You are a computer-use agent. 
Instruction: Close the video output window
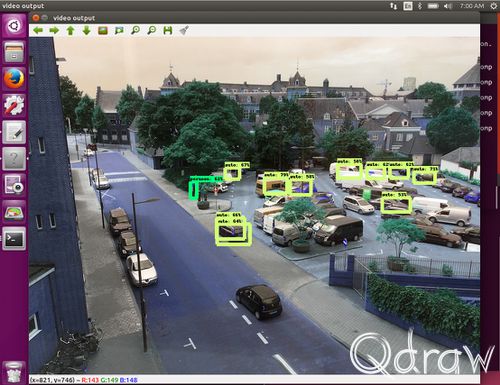[36, 18]
